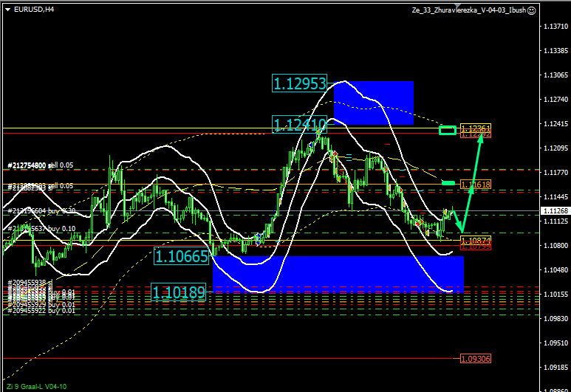Select the hollow green rectangle near 1.12361
This screenshot has height=392, width=571.
447,131
